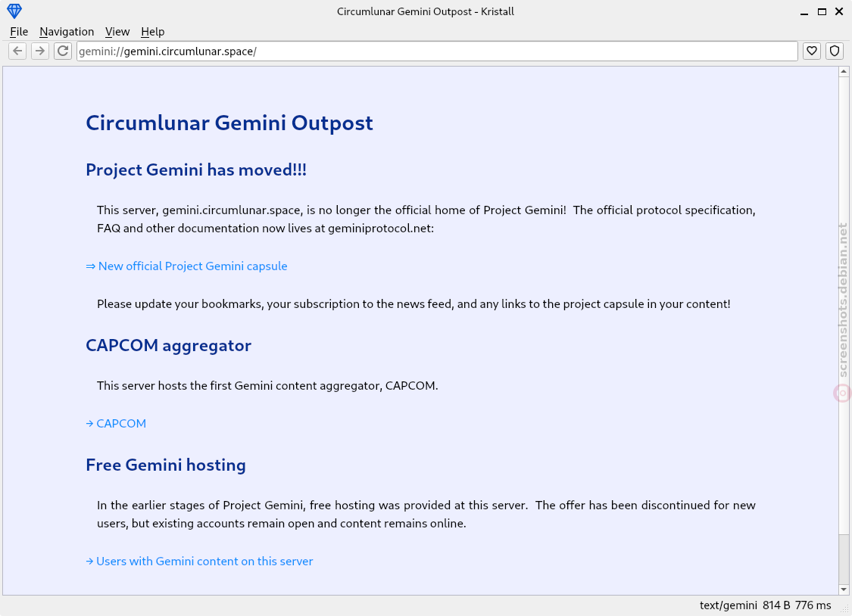Focus the gemini.circumlunar.space address bar
The height and width of the screenshot is (616, 852).
437,51
